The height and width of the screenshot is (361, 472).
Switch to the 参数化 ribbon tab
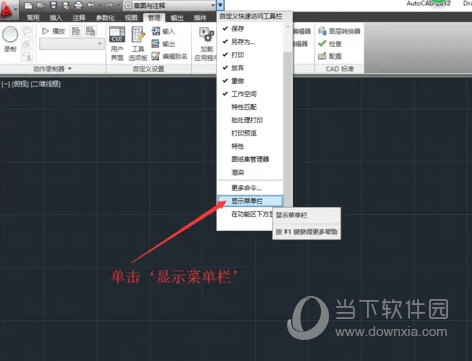point(105,18)
